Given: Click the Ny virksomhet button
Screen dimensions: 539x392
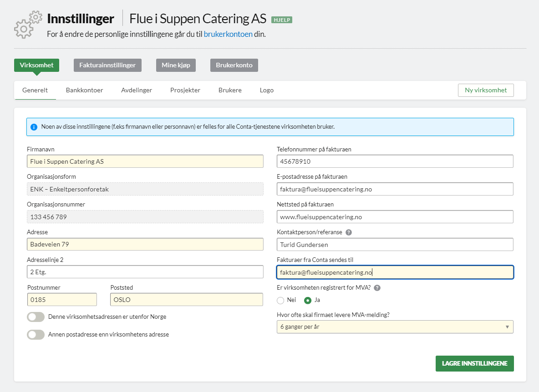Looking at the screenshot, I should (x=486, y=90).
